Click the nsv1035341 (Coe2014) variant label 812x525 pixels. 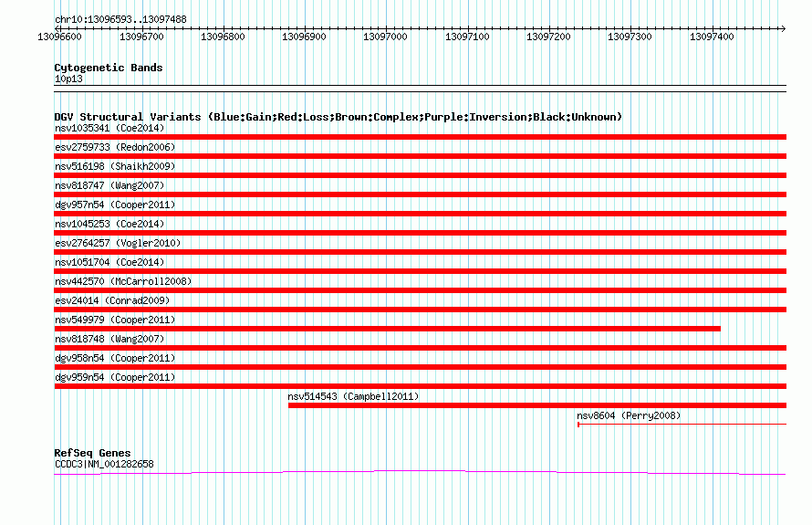109,128
